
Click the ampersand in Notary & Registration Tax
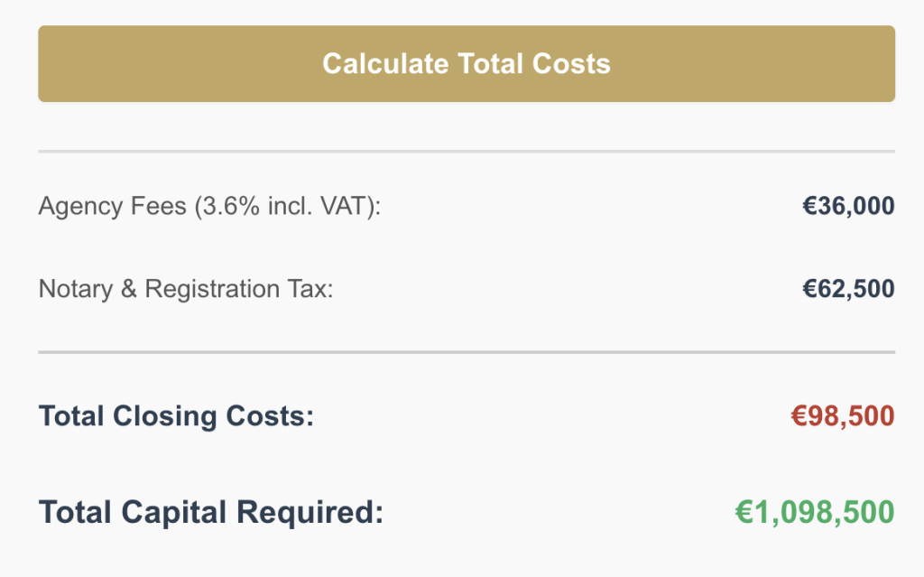coord(129,289)
